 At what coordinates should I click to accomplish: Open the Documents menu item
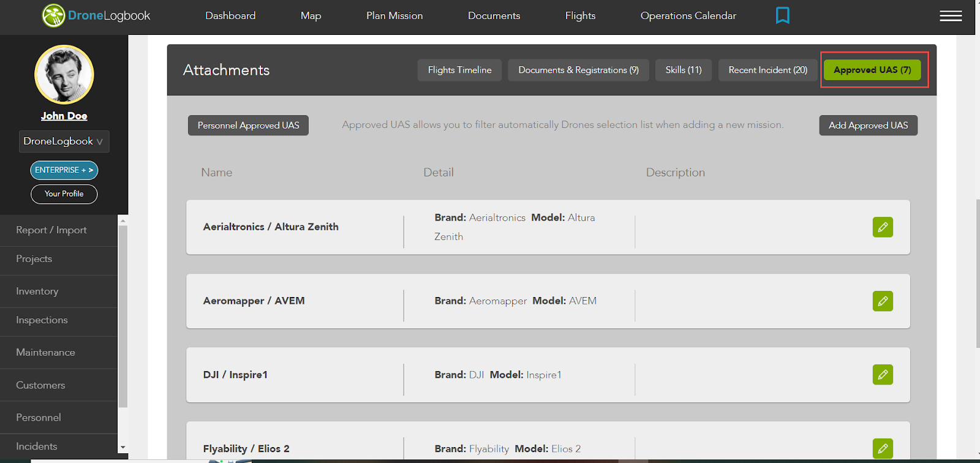tap(494, 16)
